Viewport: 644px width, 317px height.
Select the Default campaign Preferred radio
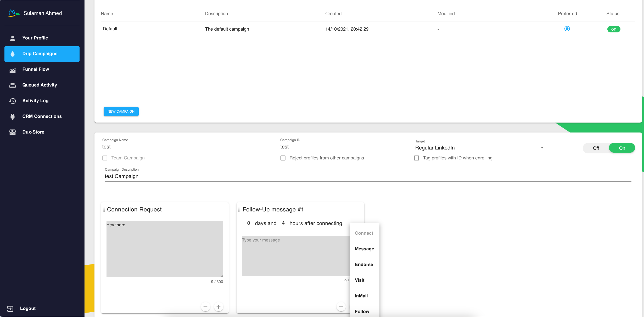tap(567, 29)
